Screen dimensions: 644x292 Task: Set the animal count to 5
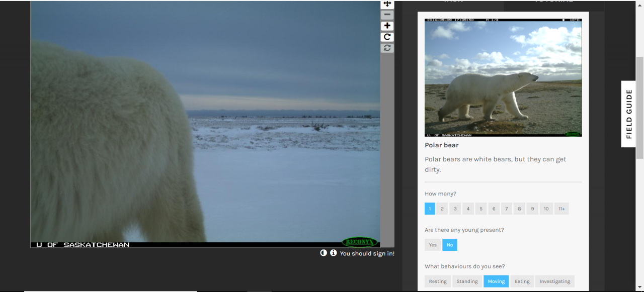coord(481,209)
